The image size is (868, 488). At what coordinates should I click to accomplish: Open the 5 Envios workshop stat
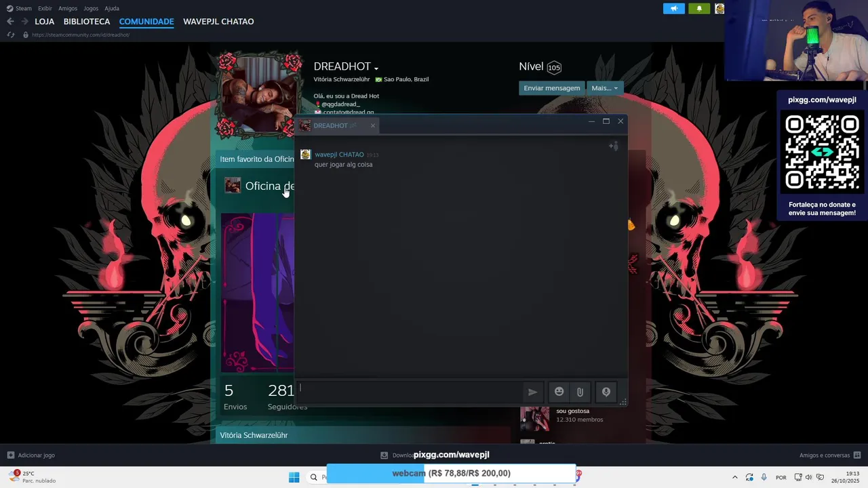[235, 396]
